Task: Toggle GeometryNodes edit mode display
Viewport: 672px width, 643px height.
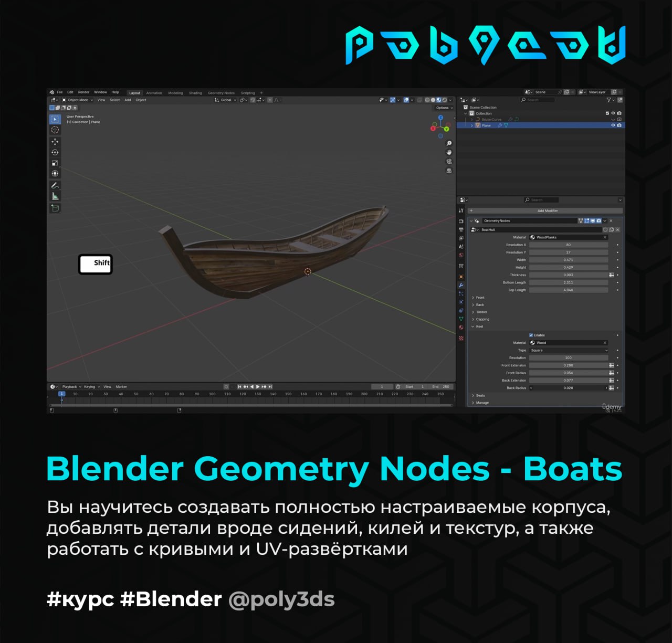Action: [x=586, y=220]
